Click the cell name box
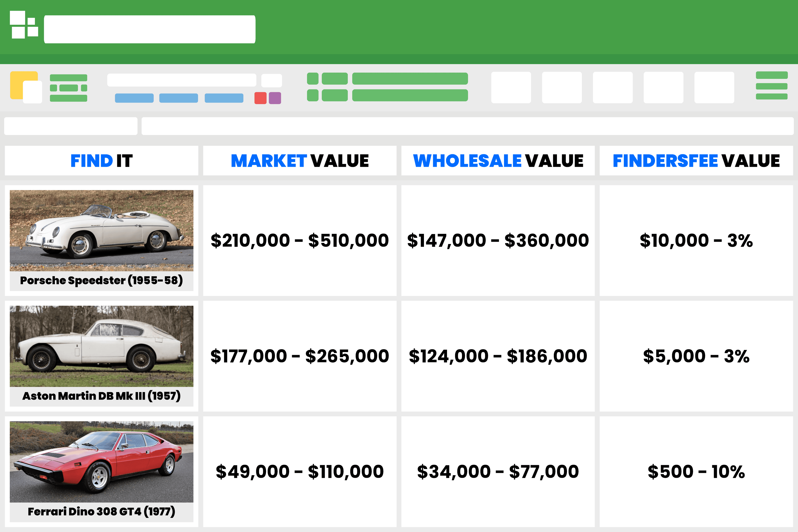 (x=71, y=126)
